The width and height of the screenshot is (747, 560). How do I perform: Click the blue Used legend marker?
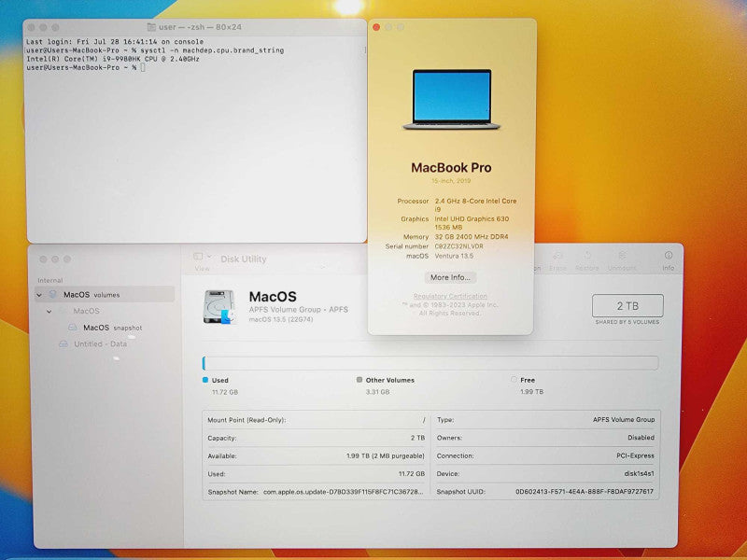(x=205, y=380)
